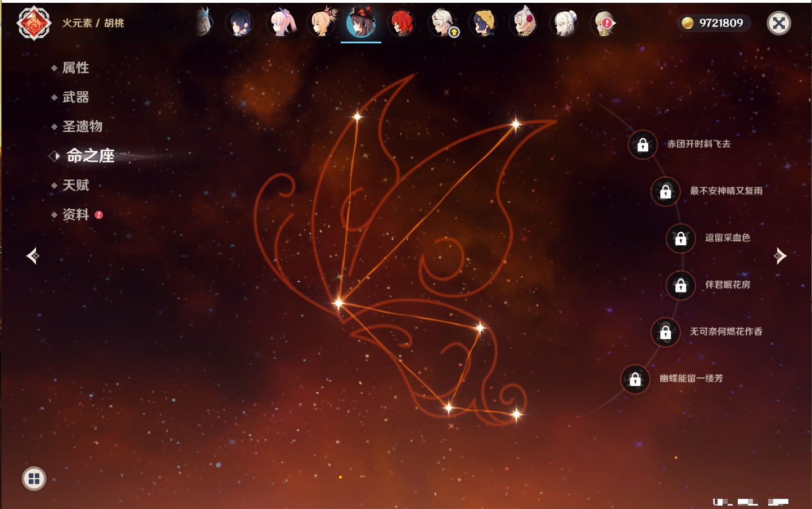
Task: Click the lock icon for 赤团开时斜飞去
Action: click(643, 145)
